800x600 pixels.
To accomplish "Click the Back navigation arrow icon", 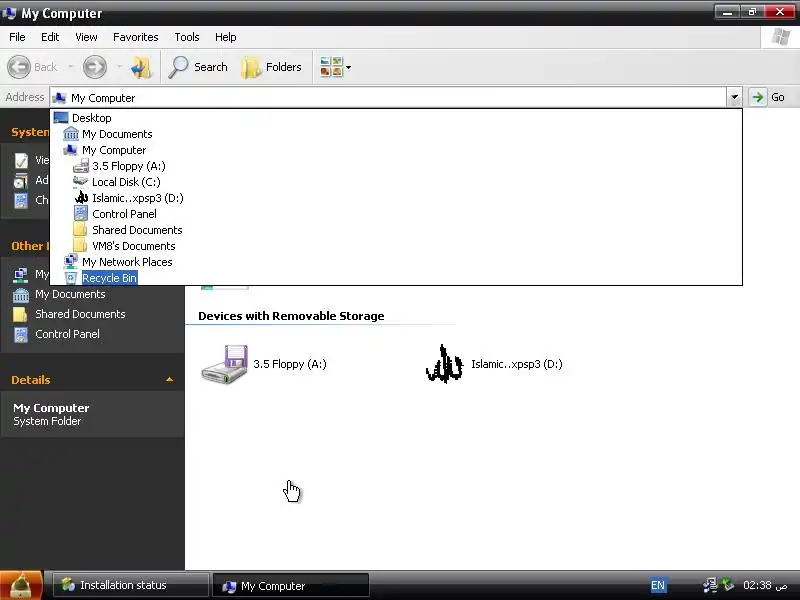I will pyautogui.click(x=19, y=67).
